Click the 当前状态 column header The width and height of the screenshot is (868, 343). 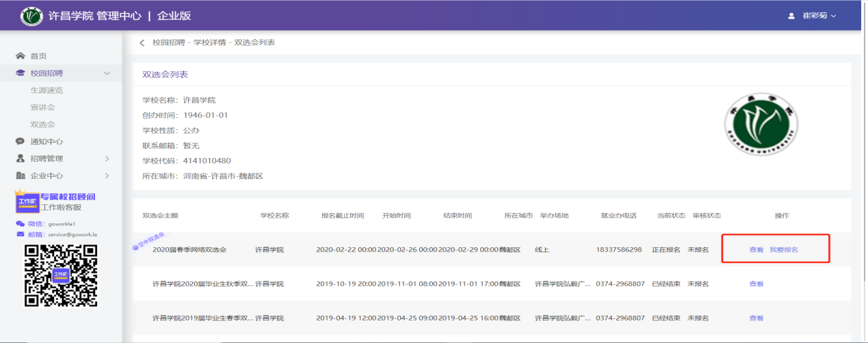pos(670,215)
